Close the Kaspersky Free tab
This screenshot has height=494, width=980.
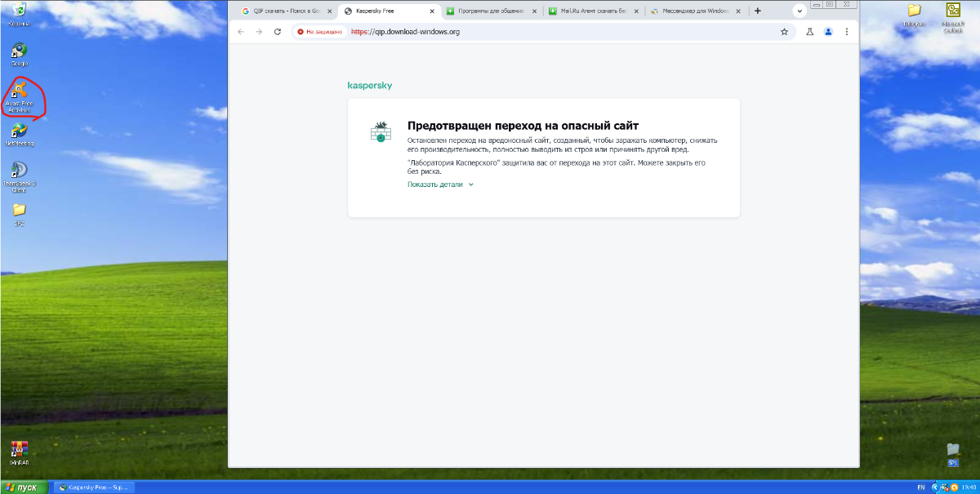(432, 11)
